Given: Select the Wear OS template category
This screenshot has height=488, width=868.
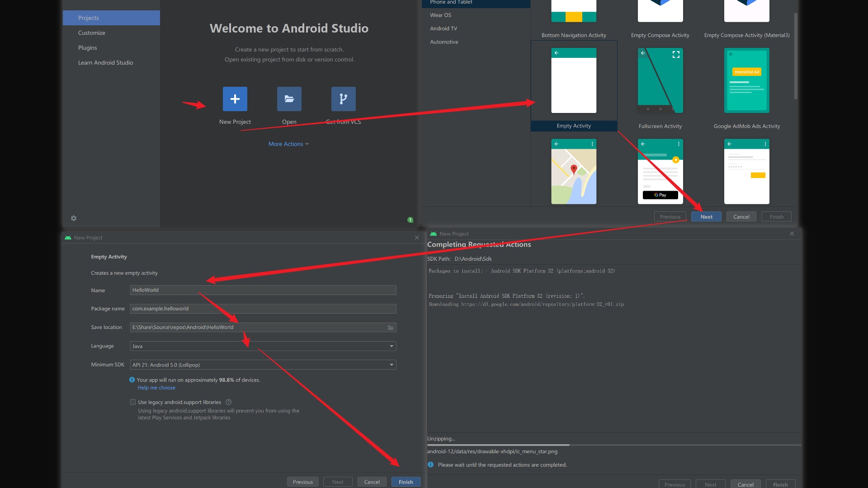Looking at the screenshot, I should pos(440,15).
